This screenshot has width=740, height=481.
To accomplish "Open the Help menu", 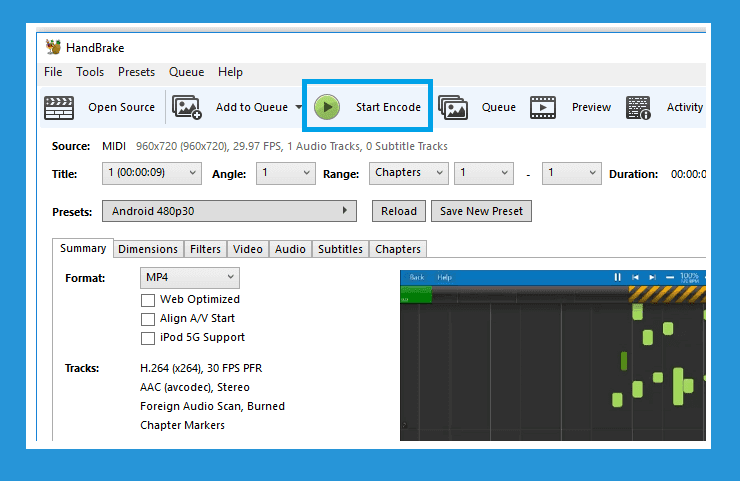I will [230, 72].
